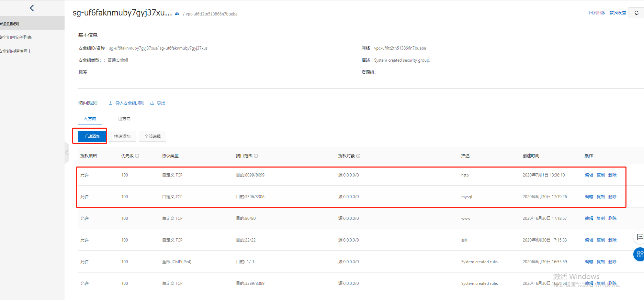Open the priority (优先级) info tooltip icon
The image size is (644, 300).
click(x=137, y=156)
